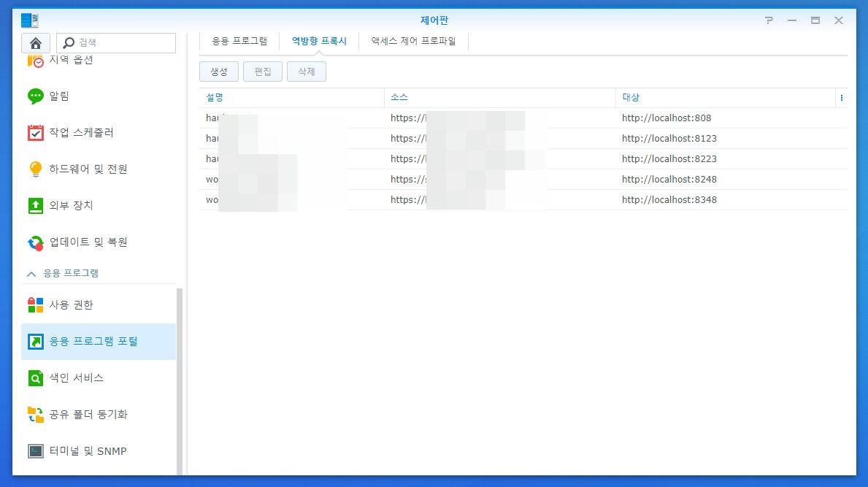Click the 생성 button
Viewport: 868px width, 487px height.
(219, 72)
